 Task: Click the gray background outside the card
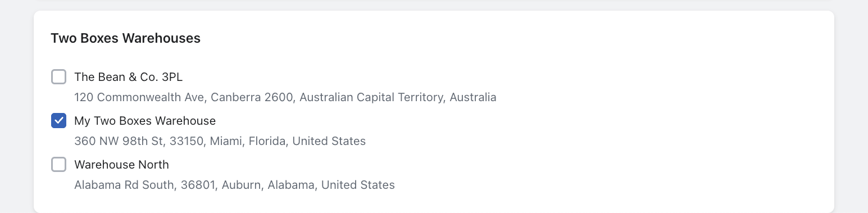point(851,112)
